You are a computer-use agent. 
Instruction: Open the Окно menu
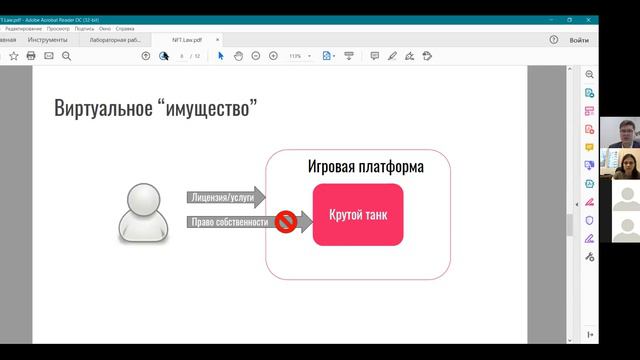[105, 29]
